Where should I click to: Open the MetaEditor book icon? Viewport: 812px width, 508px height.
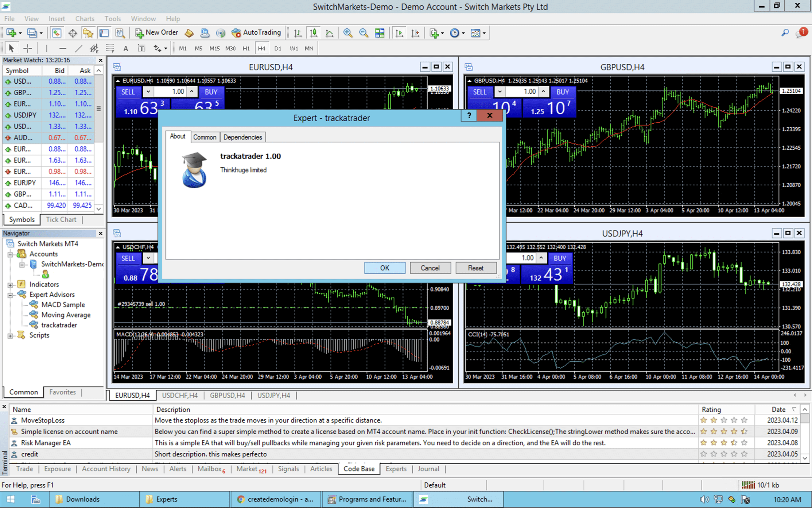[x=189, y=33]
